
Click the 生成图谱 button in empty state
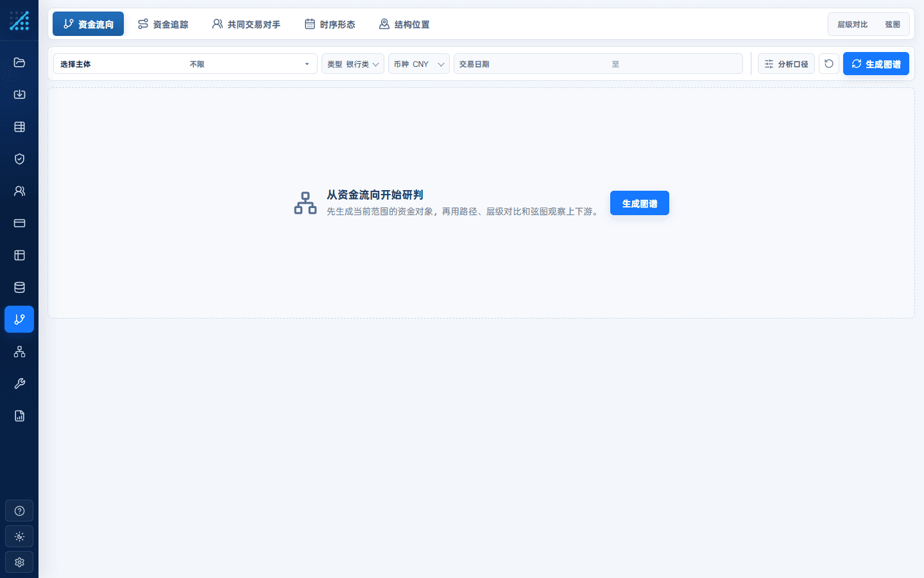[640, 203]
